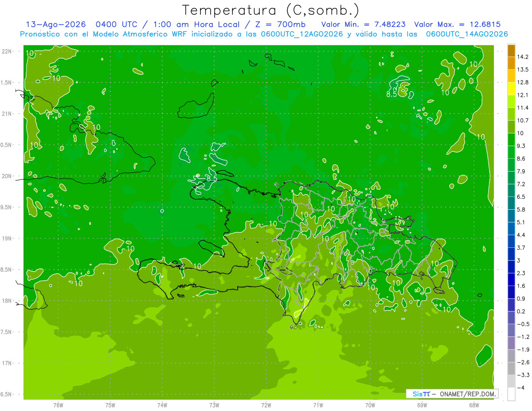Image resolution: width=532 pixels, height=411 pixels.
Task: Click the 18N latitude axis label
Action: pos(6,301)
